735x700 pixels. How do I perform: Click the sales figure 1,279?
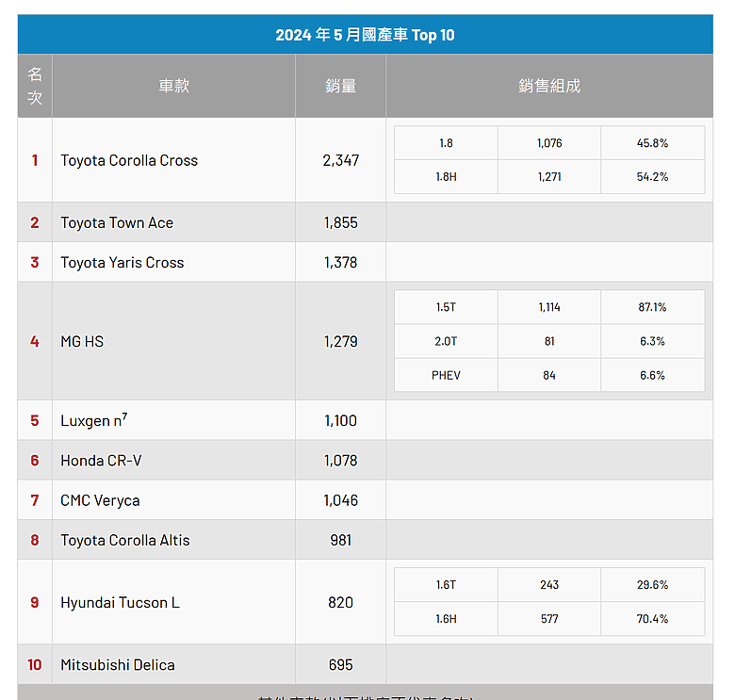point(341,342)
